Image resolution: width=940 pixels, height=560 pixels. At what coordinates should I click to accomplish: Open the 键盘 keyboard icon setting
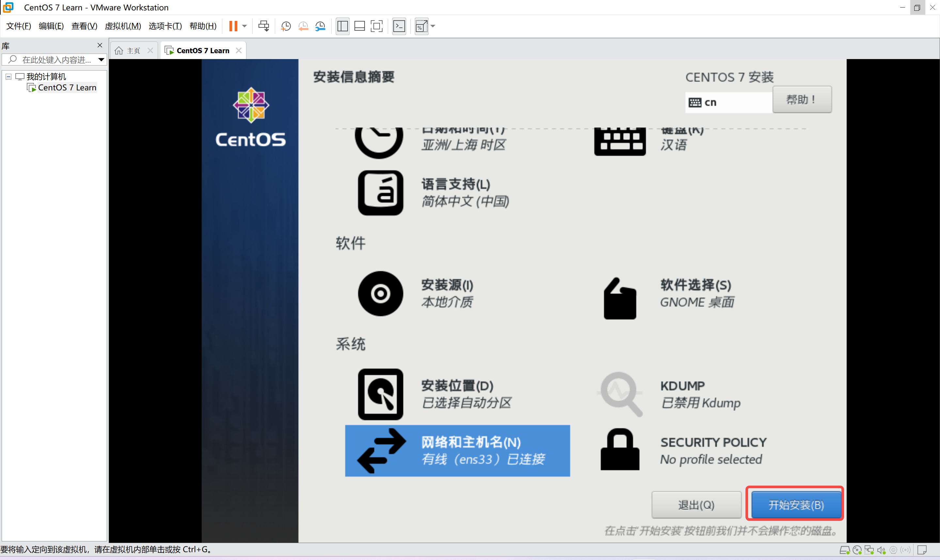click(619, 142)
